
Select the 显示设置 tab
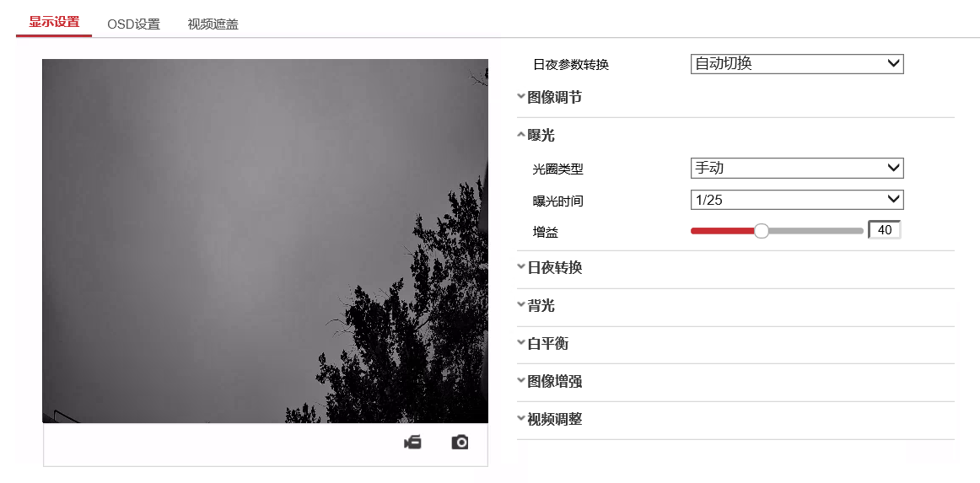coord(54,23)
